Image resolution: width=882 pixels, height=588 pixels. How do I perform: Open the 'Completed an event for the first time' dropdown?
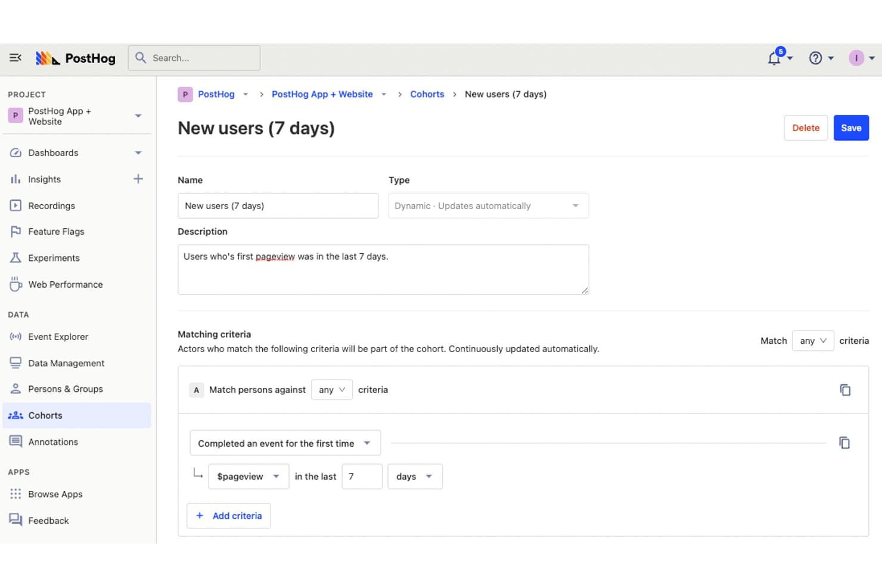click(x=285, y=443)
